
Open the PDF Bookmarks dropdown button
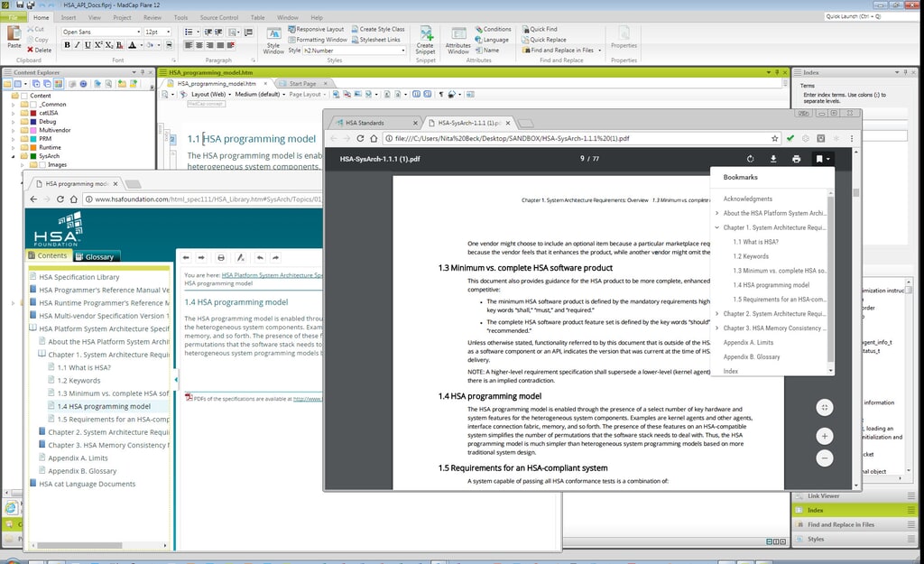coord(822,159)
